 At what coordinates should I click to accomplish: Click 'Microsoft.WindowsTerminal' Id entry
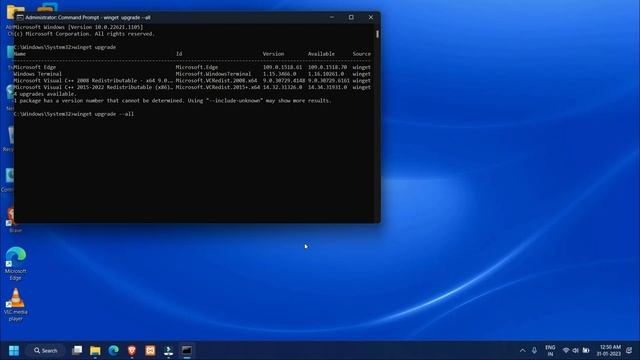pyautogui.click(x=213, y=74)
